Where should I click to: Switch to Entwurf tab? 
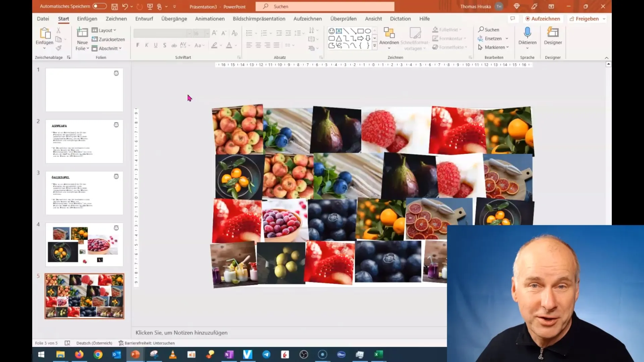(144, 19)
